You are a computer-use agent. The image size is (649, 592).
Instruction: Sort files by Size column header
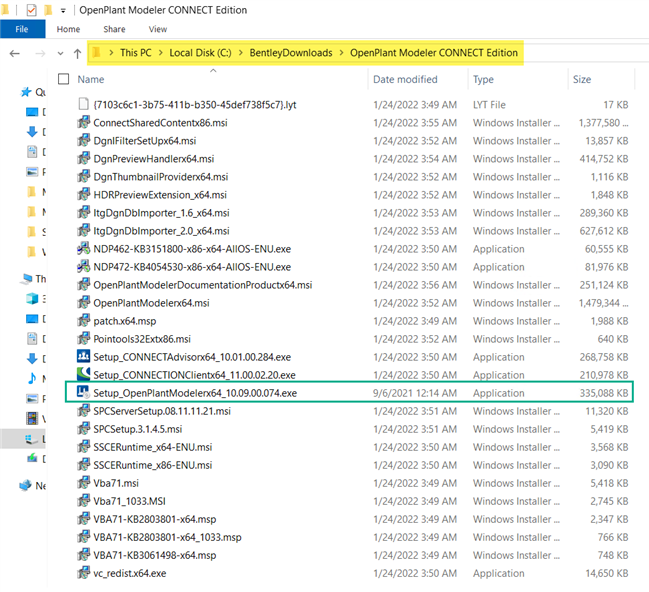(x=582, y=79)
